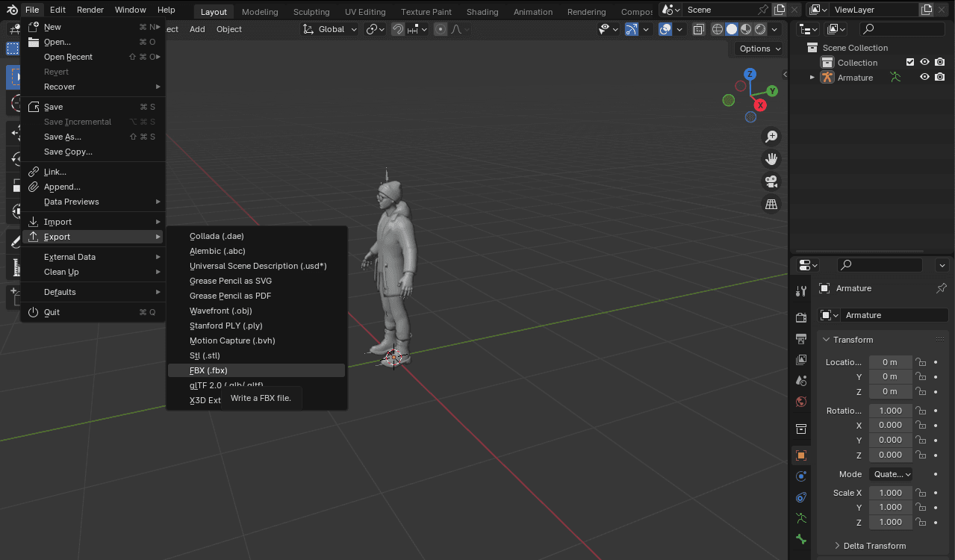The height and width of the screenshot is (560, 955).
Task: Select the Output Properties printer icon
Action: coord(800,338)
